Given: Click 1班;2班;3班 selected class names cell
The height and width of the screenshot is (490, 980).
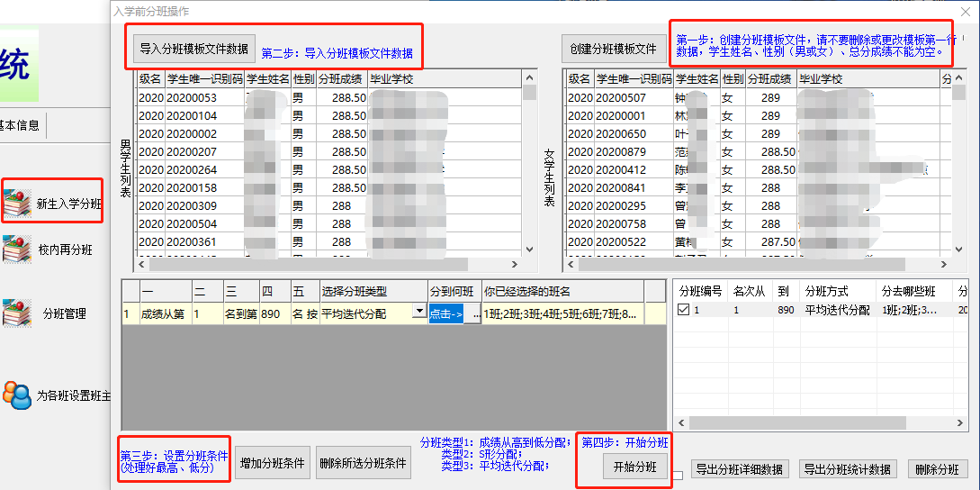Looking at the screenshot, I should [562, 314].
